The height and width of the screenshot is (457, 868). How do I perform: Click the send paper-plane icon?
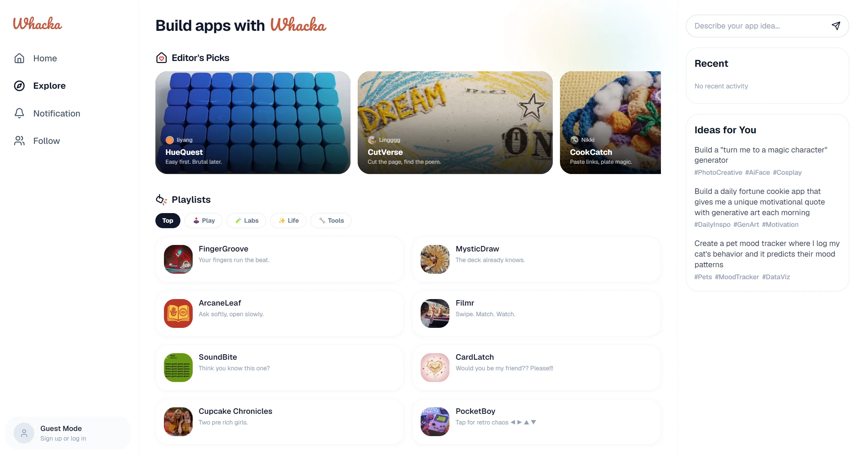(836, 26)
